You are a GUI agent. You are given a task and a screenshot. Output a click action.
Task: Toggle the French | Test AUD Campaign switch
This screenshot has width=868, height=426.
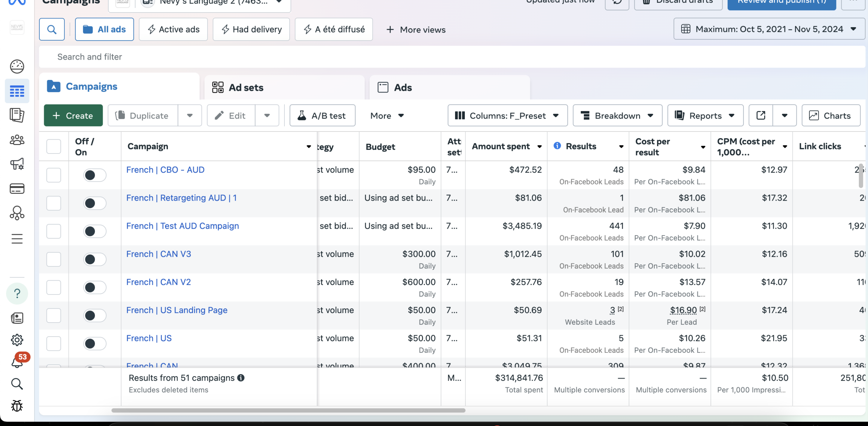point(95,231)
